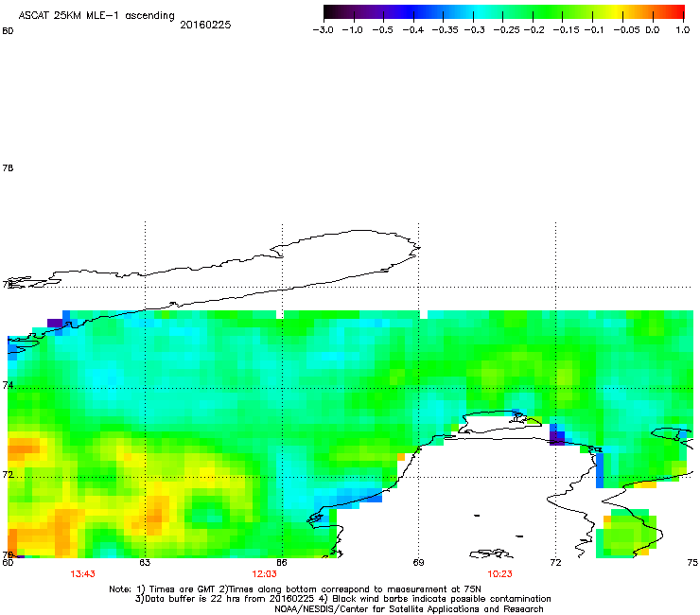Click the title "ASCAT 25KM MLE-1 ascending"
The image size is (700, 615).
(x=96, y=16)
